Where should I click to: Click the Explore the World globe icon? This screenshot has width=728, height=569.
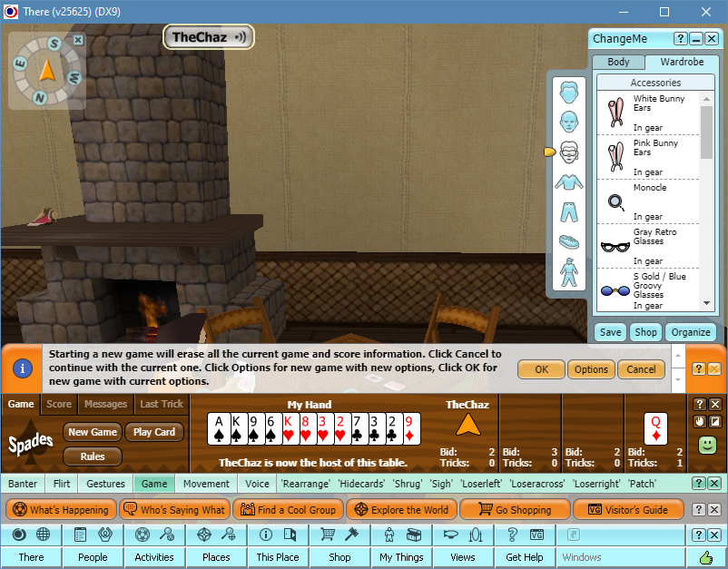[x=360, y=509]
